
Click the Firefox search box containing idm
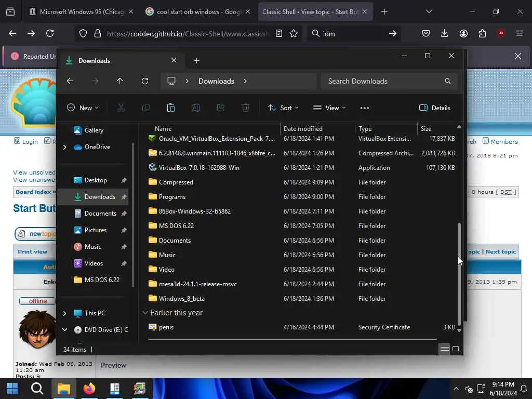[353, 34]
